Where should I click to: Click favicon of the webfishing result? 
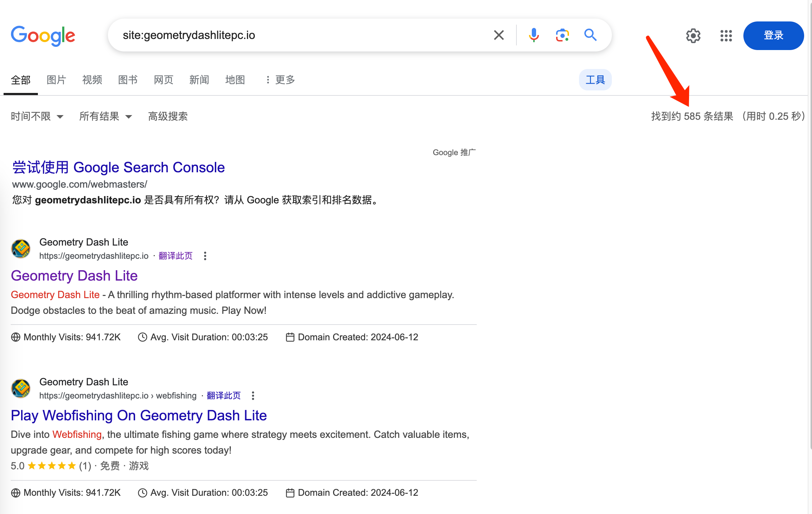click(x=21, y=388)
